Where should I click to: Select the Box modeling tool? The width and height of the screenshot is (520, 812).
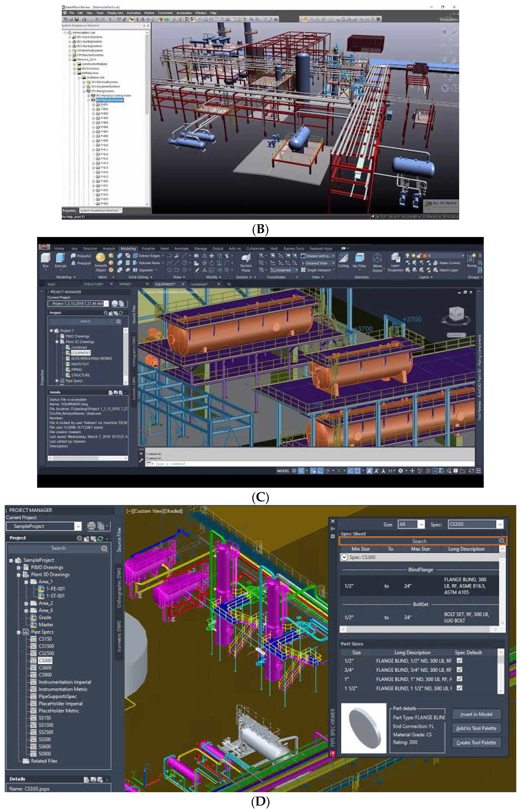coord(46,258)
